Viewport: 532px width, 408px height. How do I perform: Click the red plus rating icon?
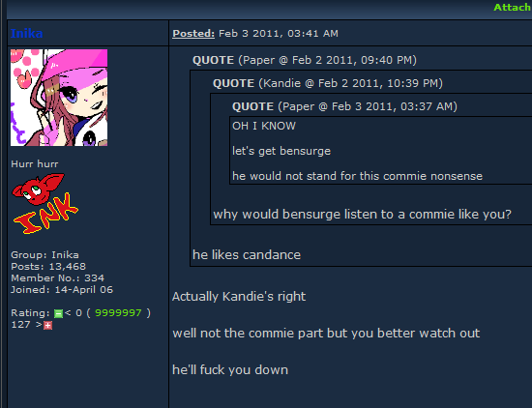click(47, 326)
